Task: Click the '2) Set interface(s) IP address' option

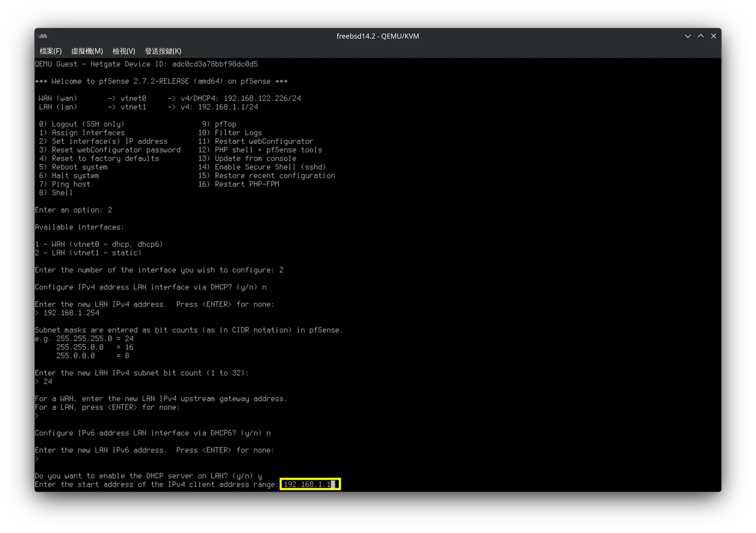Action: (x=103, y=141)
